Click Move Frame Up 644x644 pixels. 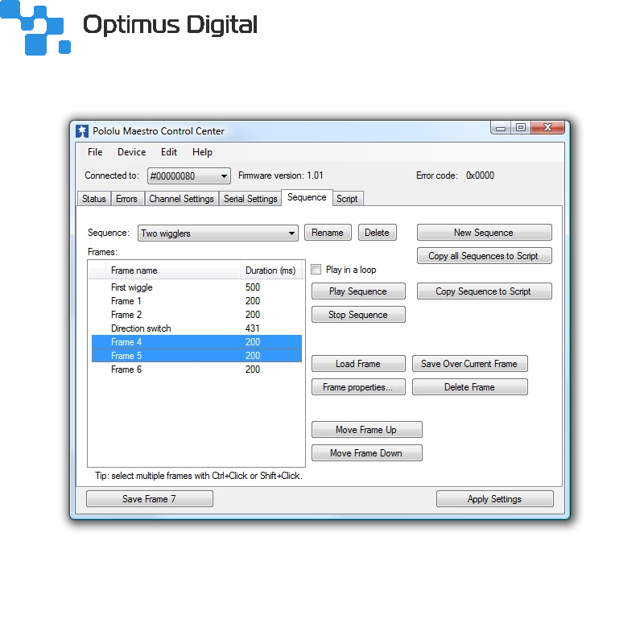(366, 430)
